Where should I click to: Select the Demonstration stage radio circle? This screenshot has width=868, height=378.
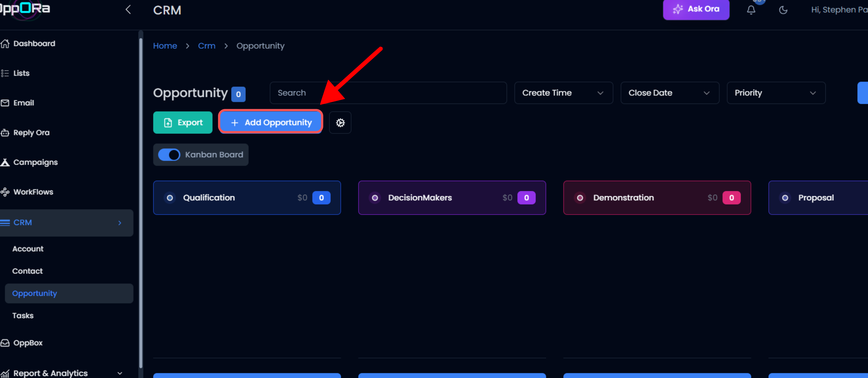tap(580, 198)
